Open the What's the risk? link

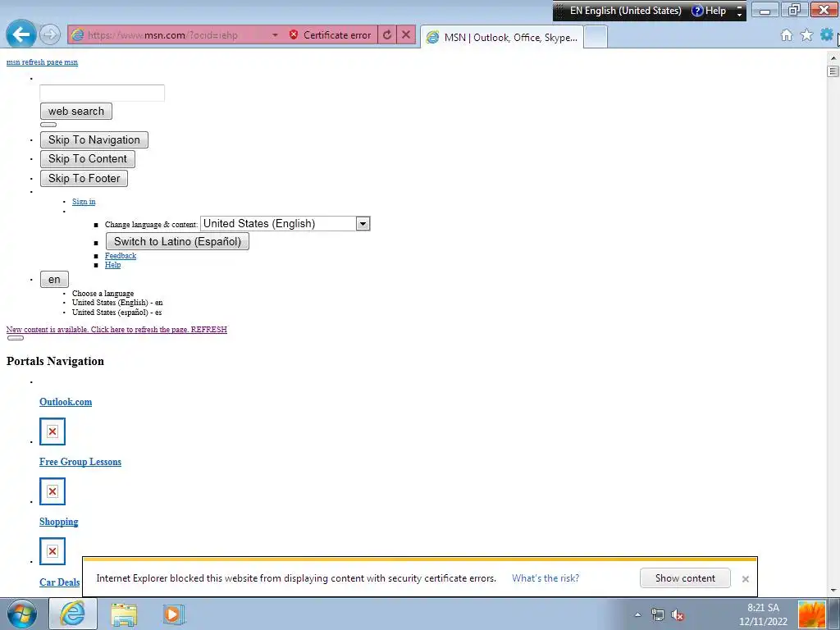point(546,578)
